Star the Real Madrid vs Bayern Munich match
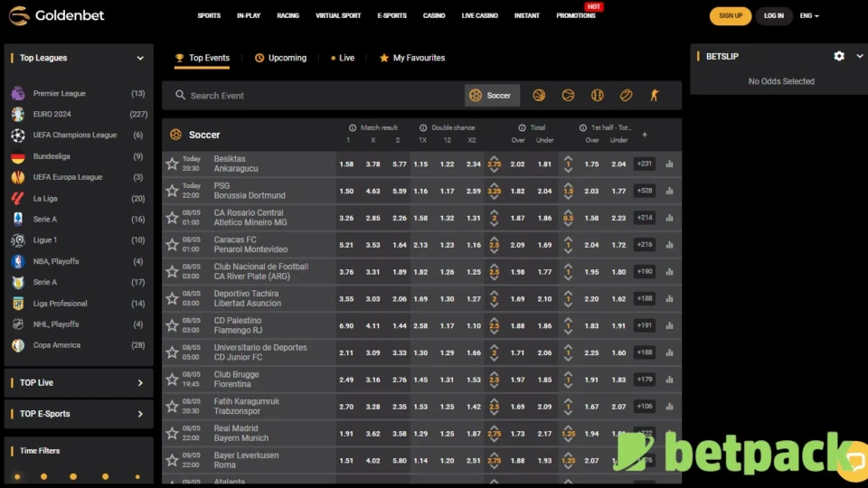 [x=172, y=433]
